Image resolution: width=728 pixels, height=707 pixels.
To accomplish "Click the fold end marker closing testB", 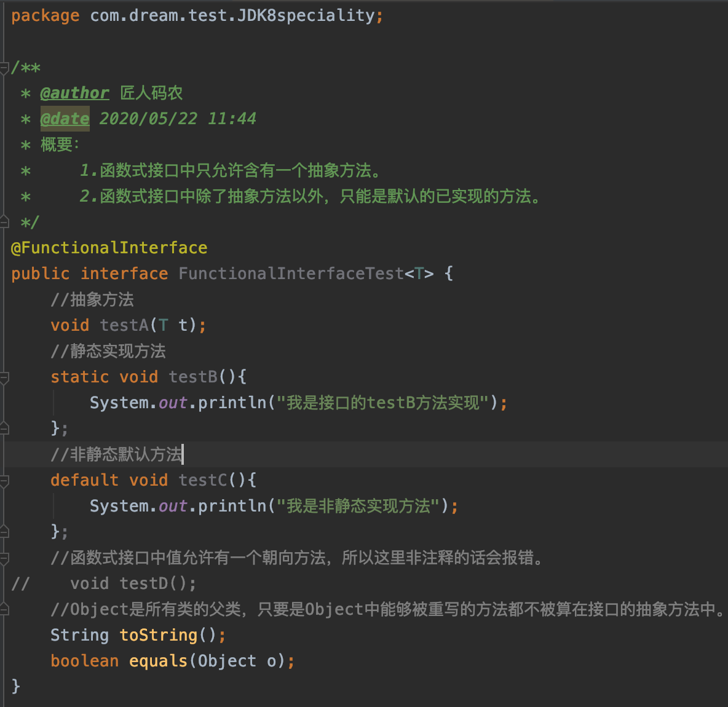I will tap(4, 427).
